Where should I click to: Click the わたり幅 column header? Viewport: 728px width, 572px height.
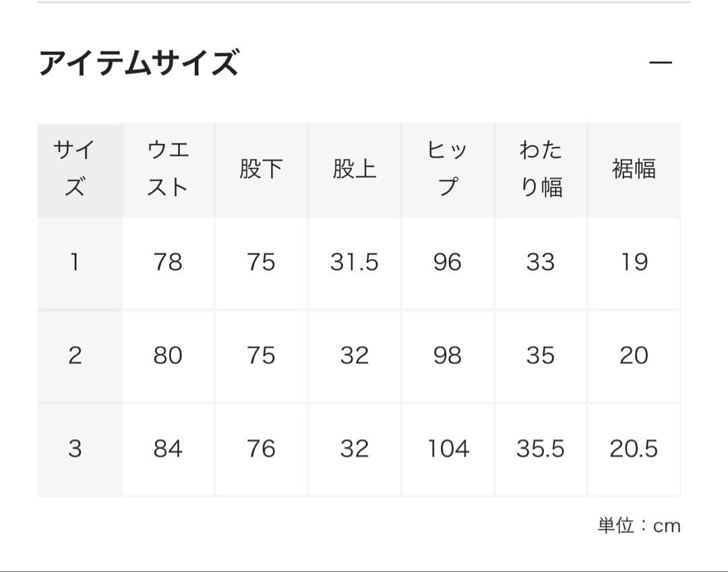[541, 169]
